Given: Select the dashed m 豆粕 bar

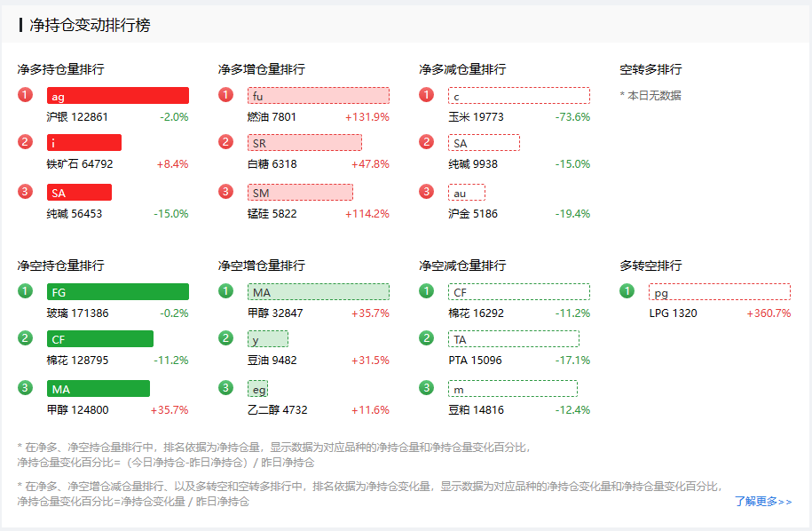Looking at the screenshot, I should click(513, 389).
